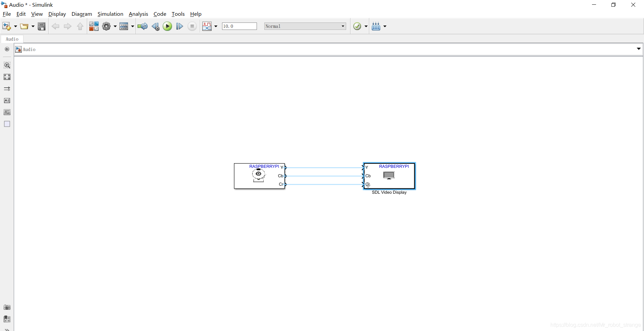Insert an image using palette icon
Viewport: 644px width, 331px height.
click(7, 112)
